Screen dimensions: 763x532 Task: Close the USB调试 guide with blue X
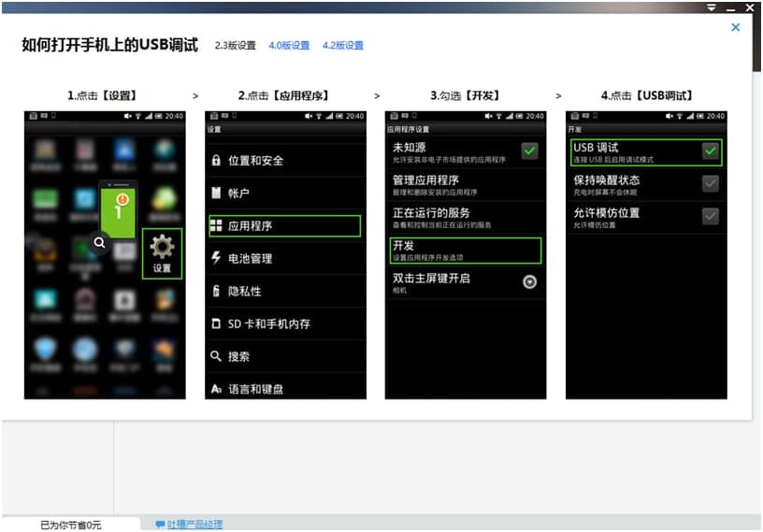[x=735, y=27]
